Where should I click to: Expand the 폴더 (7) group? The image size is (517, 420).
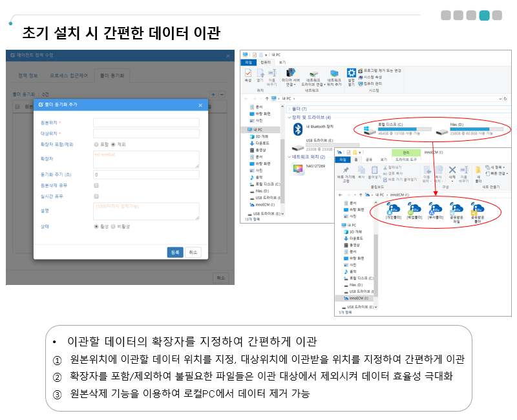click(x=289, y=109)
